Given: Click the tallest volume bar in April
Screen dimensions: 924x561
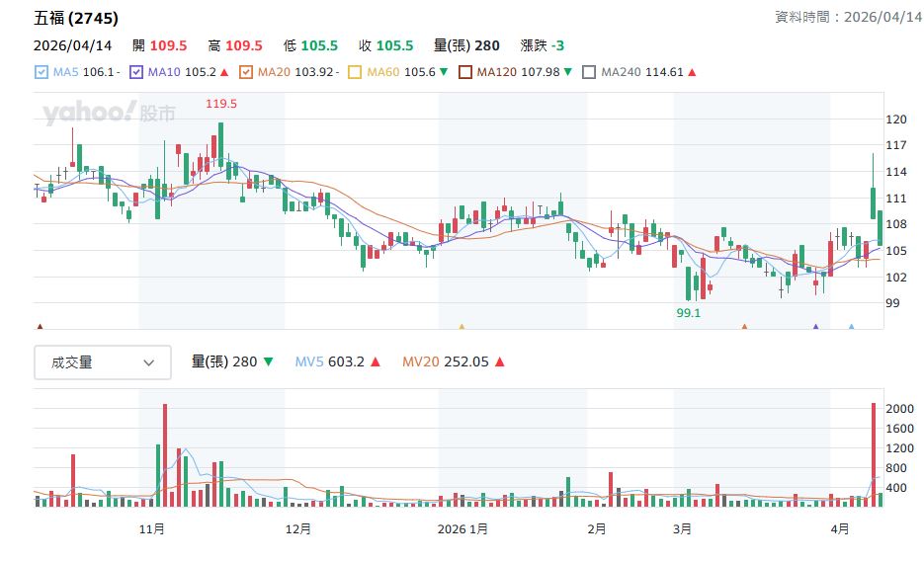Looking at the screenshot, I should [874, 454].
